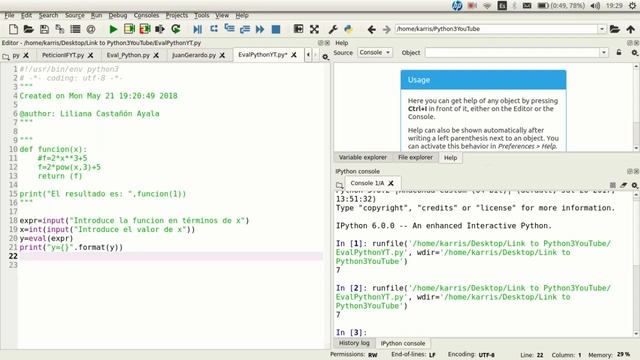Open the Consoles menu
This screenshot has height=360, width=640.
(146, 16)
